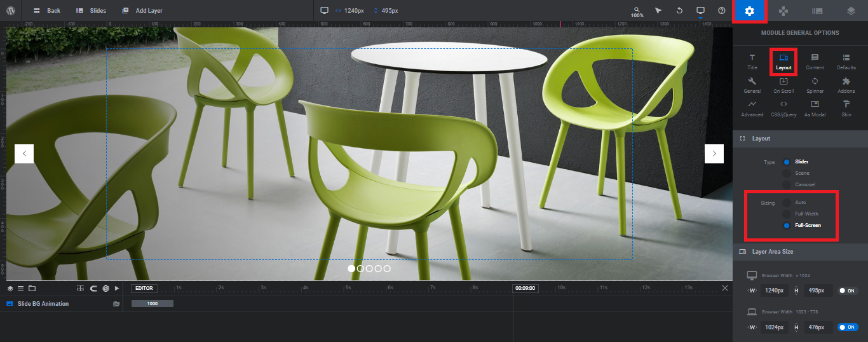Open the CSS/jQuery options section
The height and width of the screenshot is (342, 868).
[783, 109]
